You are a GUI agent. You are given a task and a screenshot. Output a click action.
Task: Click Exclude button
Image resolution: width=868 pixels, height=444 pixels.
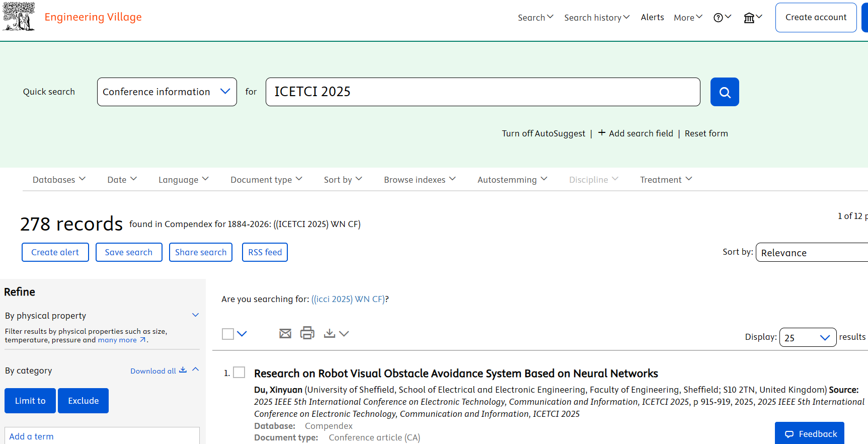pos(84,401)
